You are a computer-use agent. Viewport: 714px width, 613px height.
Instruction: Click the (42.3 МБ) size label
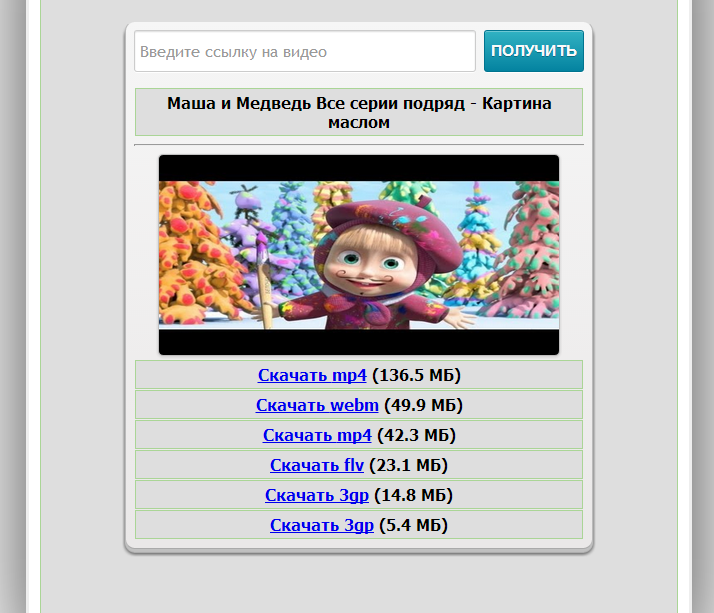pyautogui.click(x=416, y=435)
